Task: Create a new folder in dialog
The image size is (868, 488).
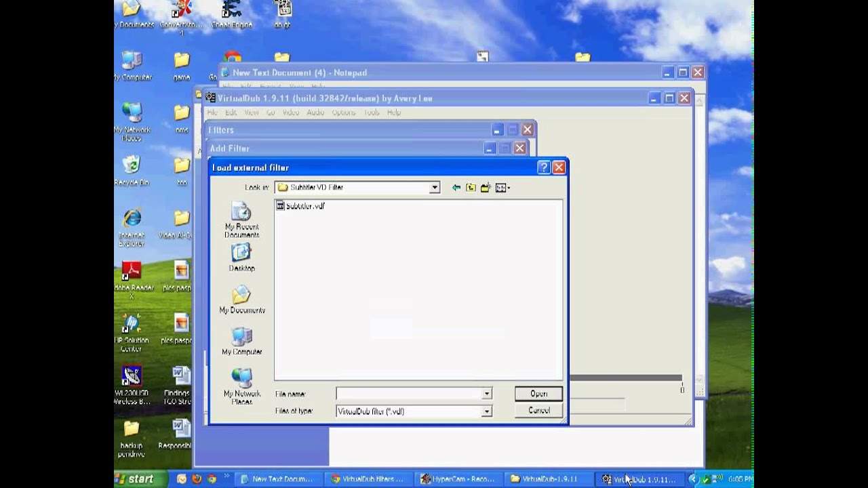Action: click(x=486, y=188)
